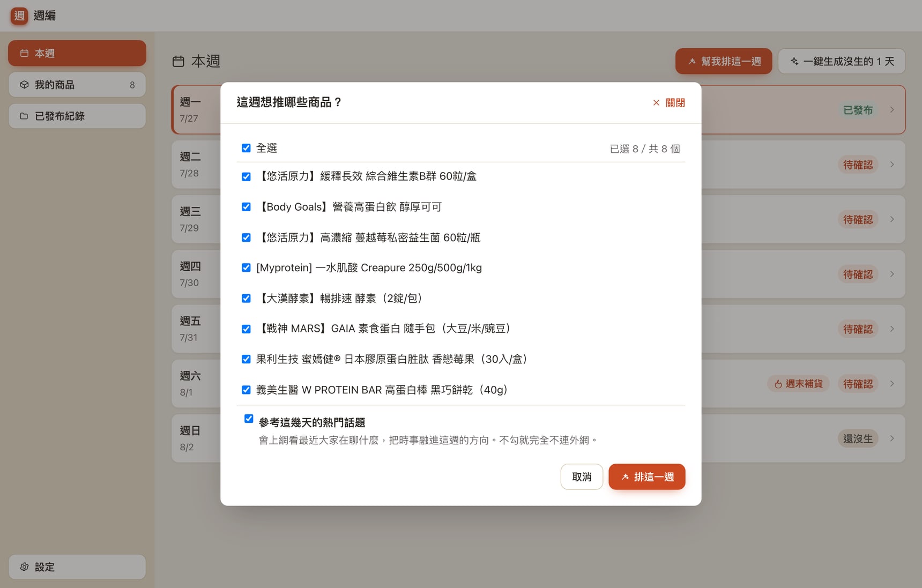
Task: Click the wand icon in 幫我排這一週 button
Action: click(x=692, y=61)
